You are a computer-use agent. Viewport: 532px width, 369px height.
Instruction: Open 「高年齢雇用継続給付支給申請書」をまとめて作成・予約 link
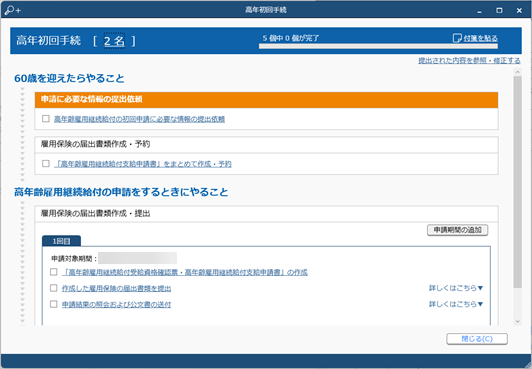[143, 164]
